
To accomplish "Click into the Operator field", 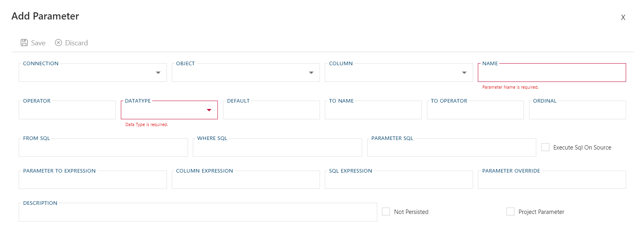I will click(x=67, y=111).
